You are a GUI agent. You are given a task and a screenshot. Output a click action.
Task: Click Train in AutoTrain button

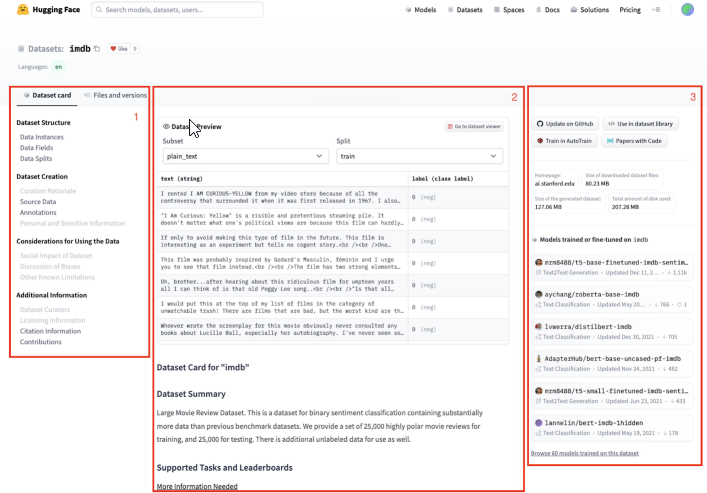click(x=565, y=141)
